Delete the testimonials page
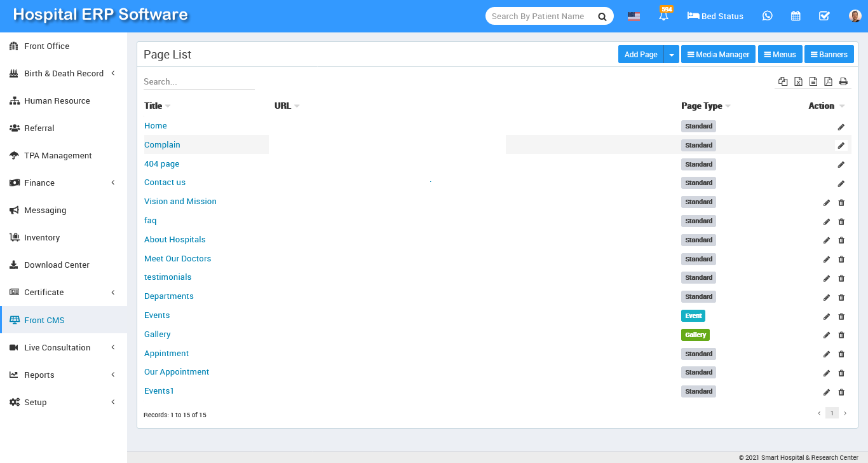 (841, 279)
